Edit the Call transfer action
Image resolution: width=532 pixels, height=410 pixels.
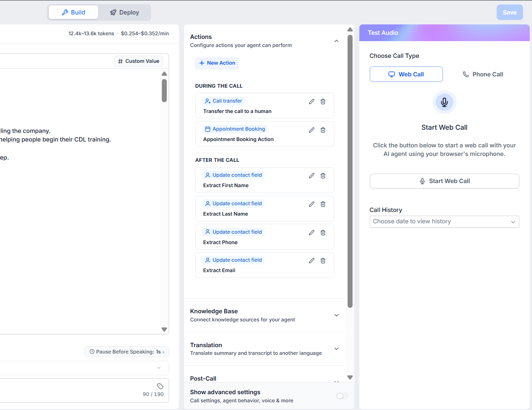click(x=311, y=101)
